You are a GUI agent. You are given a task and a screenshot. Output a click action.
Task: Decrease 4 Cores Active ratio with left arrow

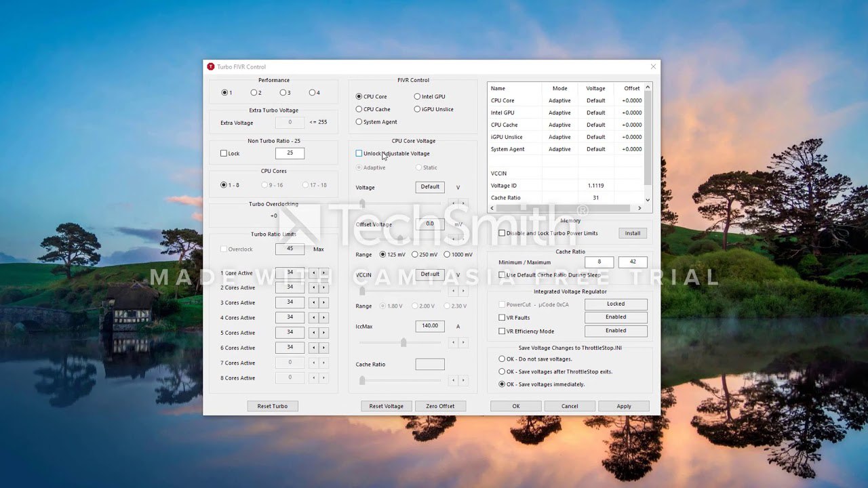(313, 318)
